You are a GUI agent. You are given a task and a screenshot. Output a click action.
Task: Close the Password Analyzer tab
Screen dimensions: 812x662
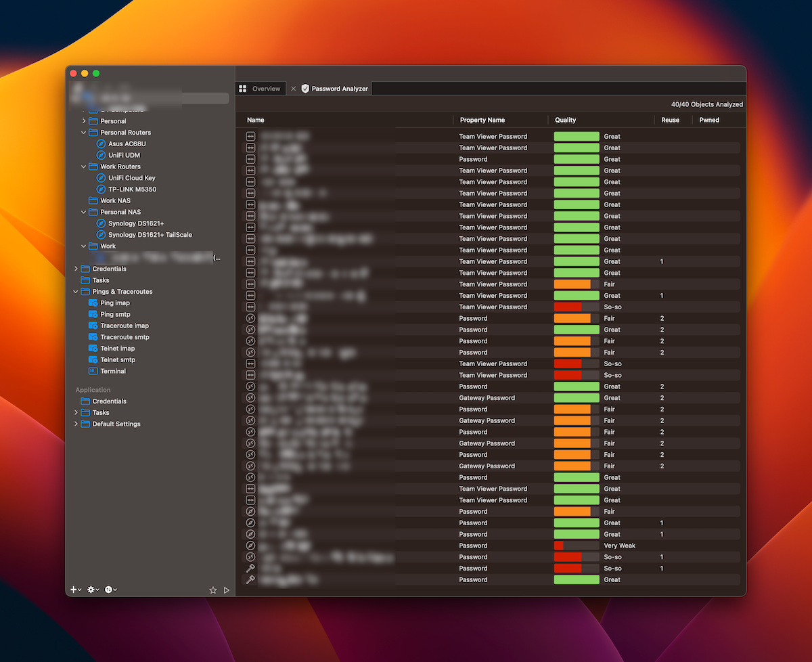pos(294,89)
